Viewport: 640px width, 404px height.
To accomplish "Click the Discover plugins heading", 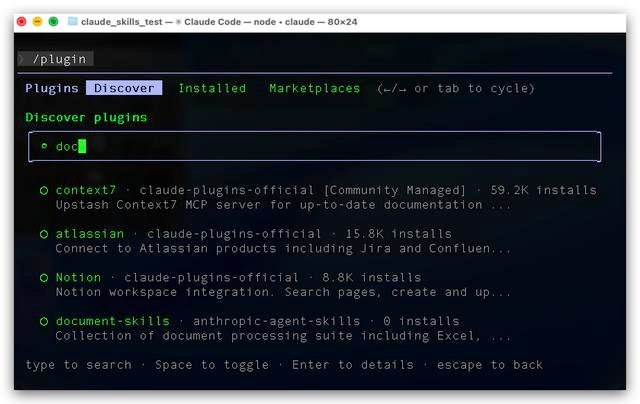I will 86,117.
